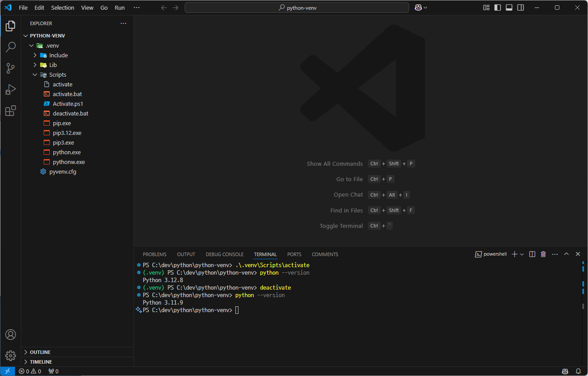588x376 pixels.
Task: Toggle the Secondary Side Bar visibility
Action: pyautogui.click(x=521, y=7)
